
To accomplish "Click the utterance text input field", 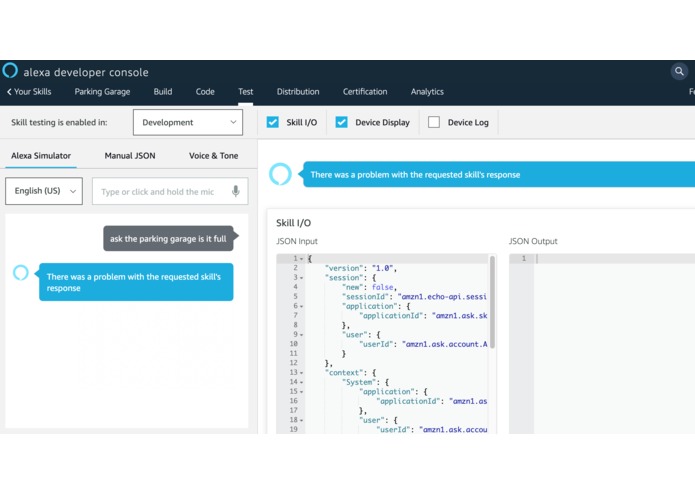I will 170,191.
